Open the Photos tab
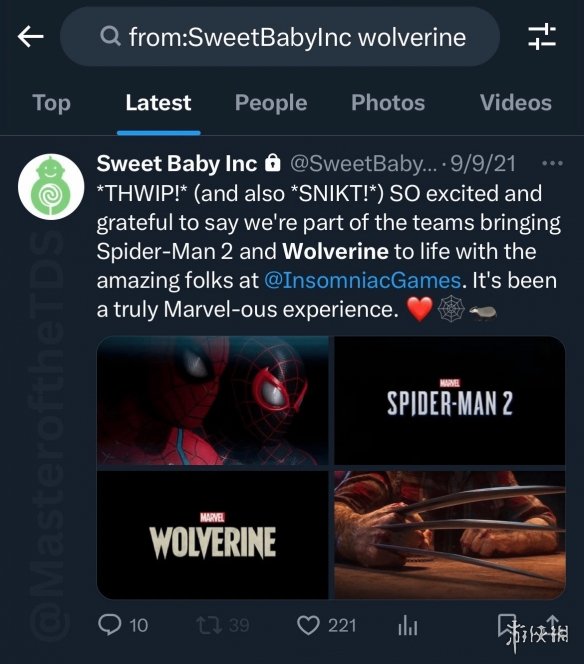The height and width of the screenshot is (664, 584). coord(388,103)
